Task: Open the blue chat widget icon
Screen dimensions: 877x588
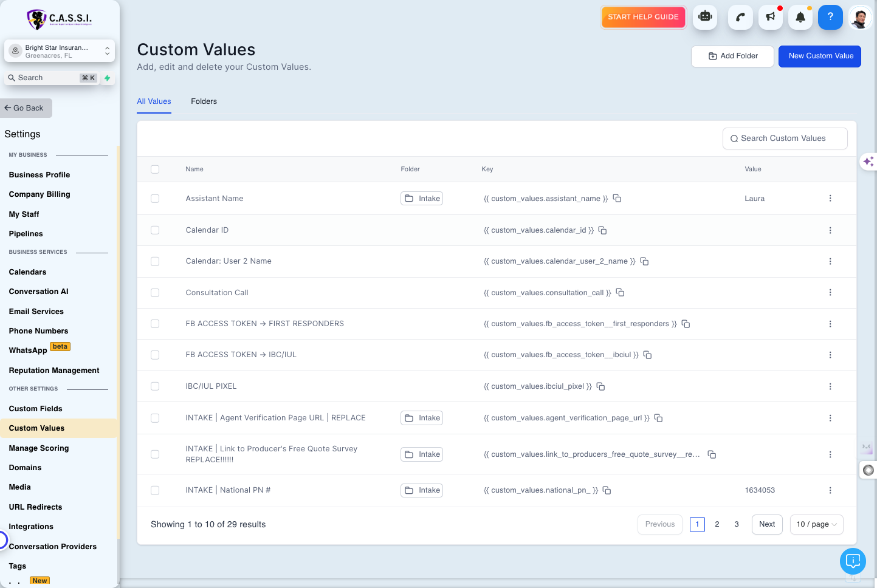Action: click(x=853, y=561)
